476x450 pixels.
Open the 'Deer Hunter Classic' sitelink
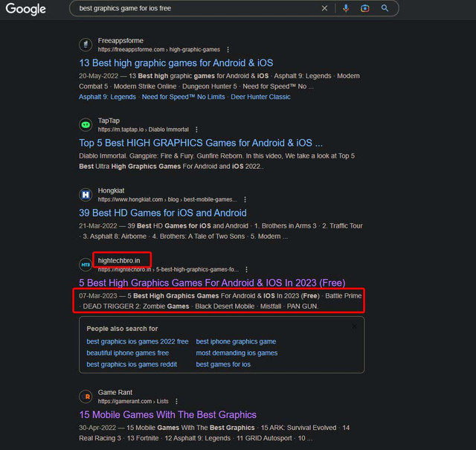[260, 97]
